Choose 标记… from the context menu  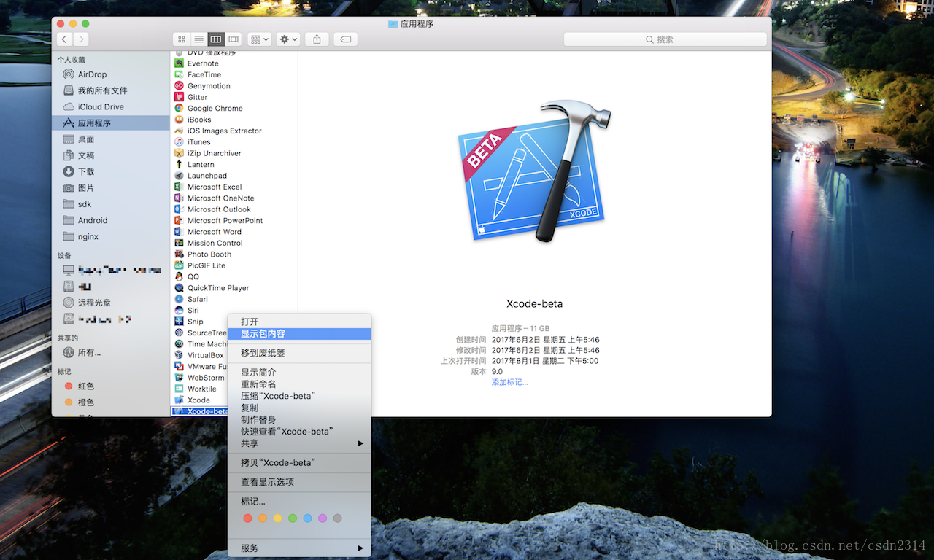[299, 502]
